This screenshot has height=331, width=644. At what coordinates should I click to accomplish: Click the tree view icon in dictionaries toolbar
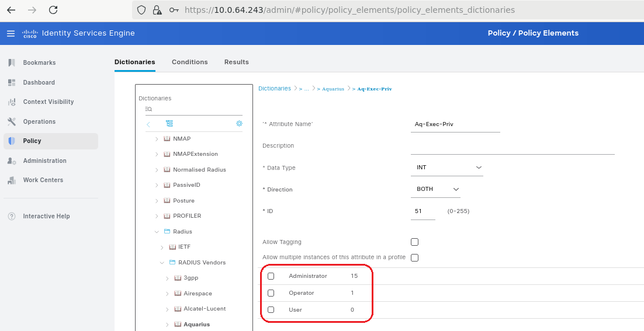pos(169,123)
